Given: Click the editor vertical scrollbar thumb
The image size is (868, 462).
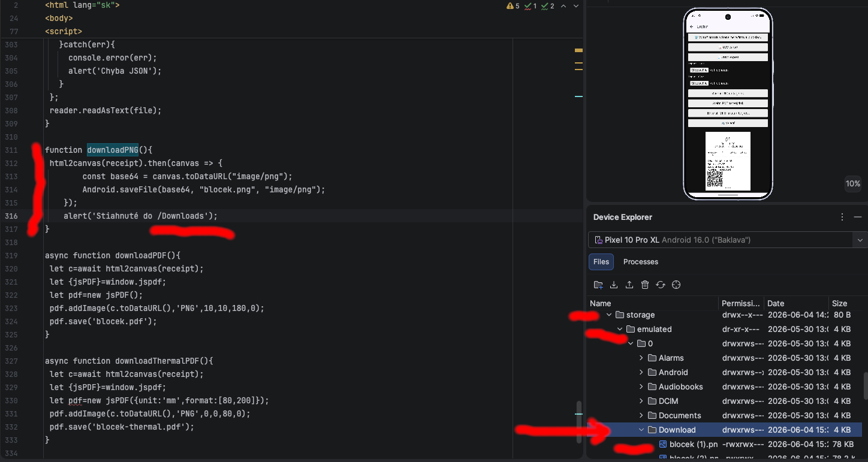Looking at the screenshot, I should click(579, 422).
